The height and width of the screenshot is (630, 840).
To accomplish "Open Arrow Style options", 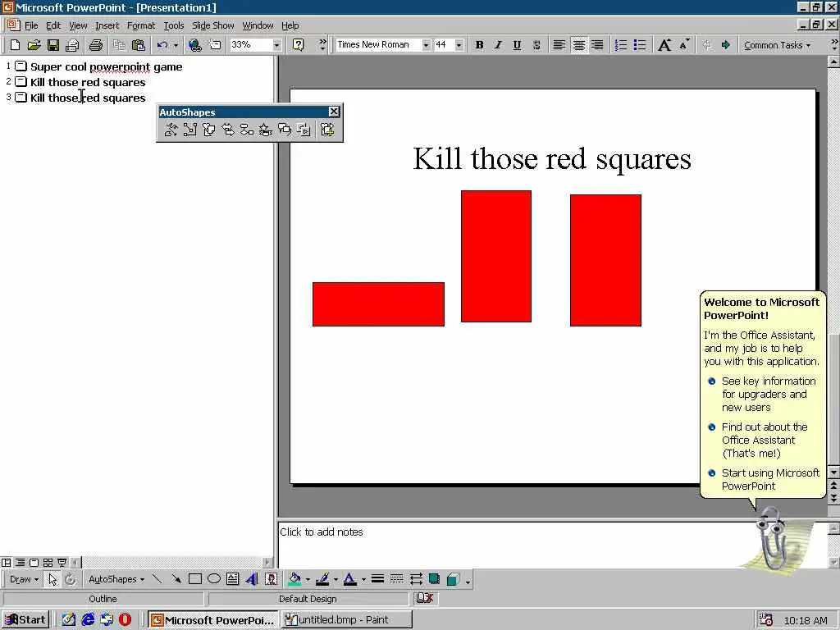I will [x=416, y=579].
